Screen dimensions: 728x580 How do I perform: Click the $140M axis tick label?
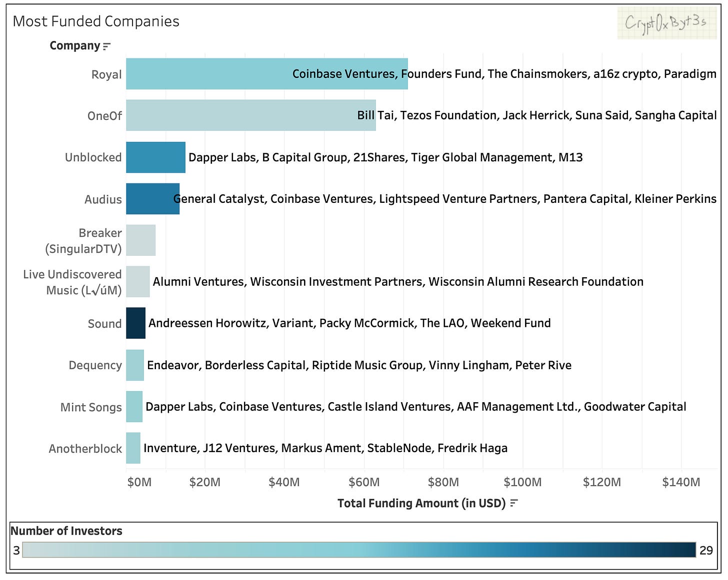[681, 482]
